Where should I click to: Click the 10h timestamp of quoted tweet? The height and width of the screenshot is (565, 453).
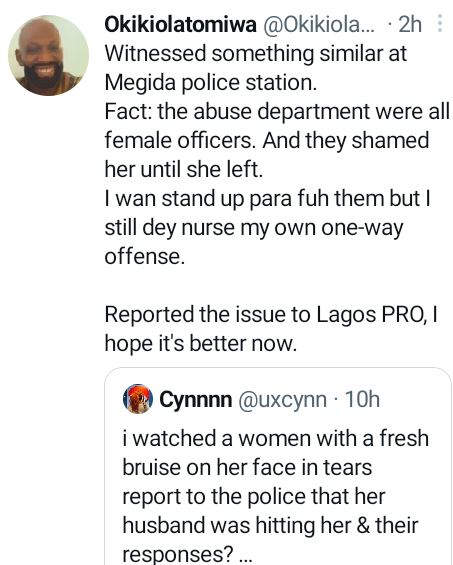[x=362, y=399]
